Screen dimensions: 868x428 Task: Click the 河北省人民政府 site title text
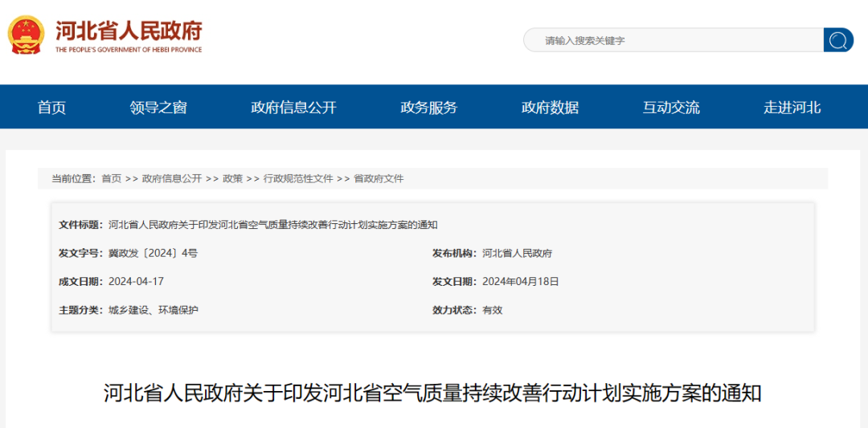click(x=129, y=30)
